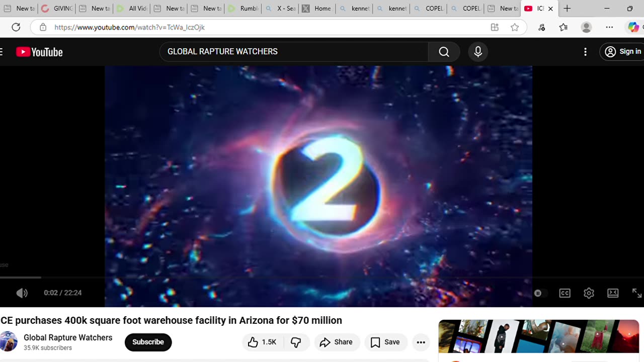Open the Copilot sidebar icon
Screen dimensions: 644x362
click(633, 27)
